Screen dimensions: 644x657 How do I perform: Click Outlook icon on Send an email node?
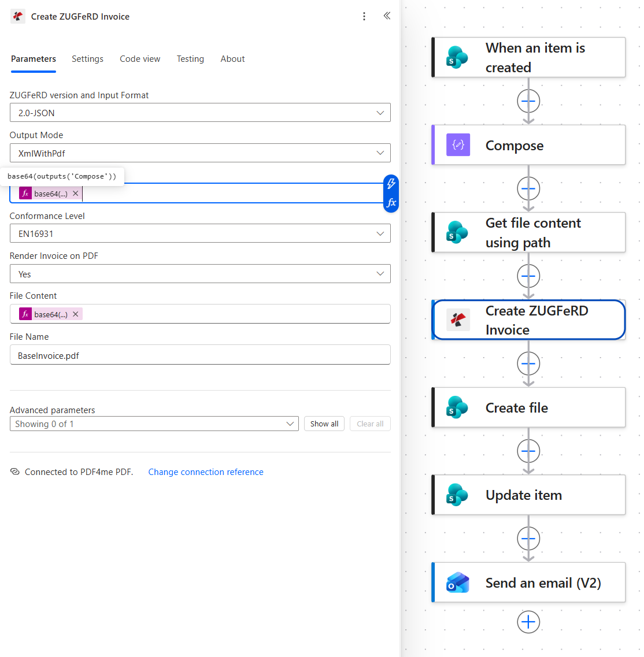[457, 583]
